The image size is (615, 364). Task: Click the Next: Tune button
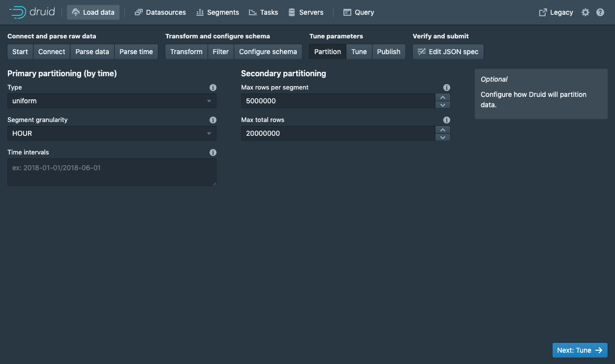click(x=580, y=350)
